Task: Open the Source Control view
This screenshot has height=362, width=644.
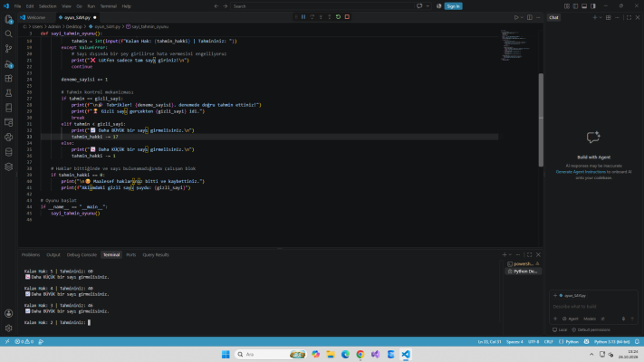Action: (x=8, y=49)
